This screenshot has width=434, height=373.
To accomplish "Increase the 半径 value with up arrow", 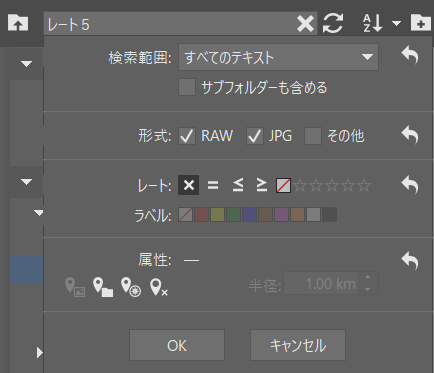I will point(368,277).
